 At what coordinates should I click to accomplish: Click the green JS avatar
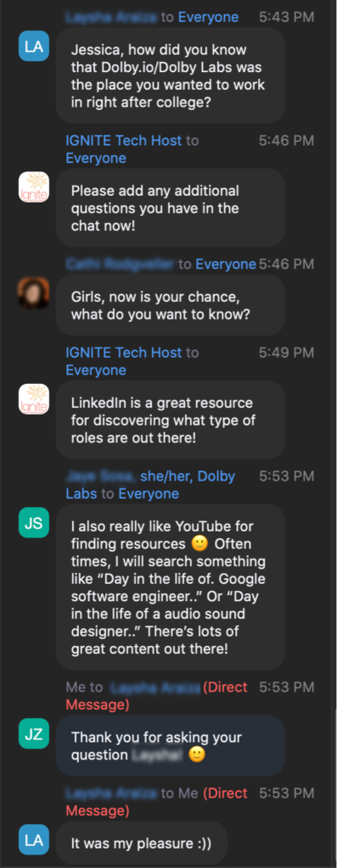[34, 522]
